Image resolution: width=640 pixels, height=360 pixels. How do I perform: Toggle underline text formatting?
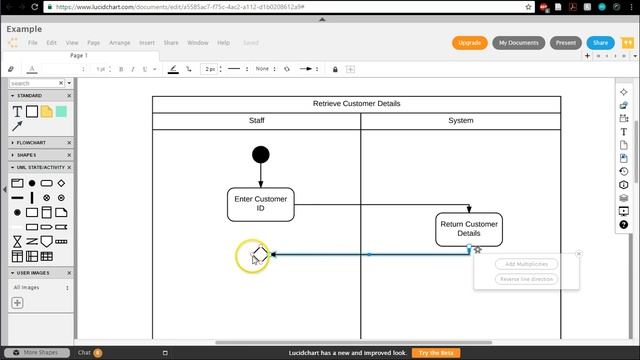click(x=145, y=69)
